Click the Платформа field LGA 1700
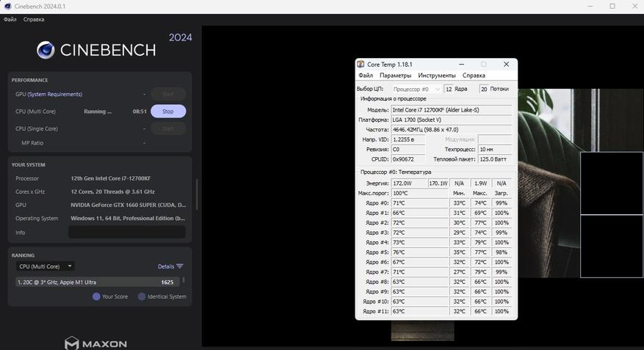644x350 pixels. 452,120
